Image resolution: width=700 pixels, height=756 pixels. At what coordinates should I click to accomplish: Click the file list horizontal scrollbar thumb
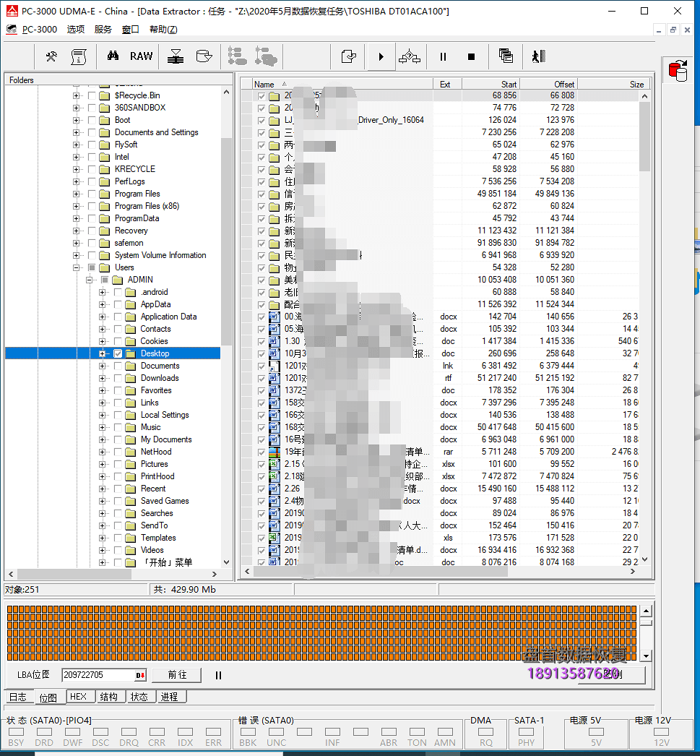tap(381, 572)
